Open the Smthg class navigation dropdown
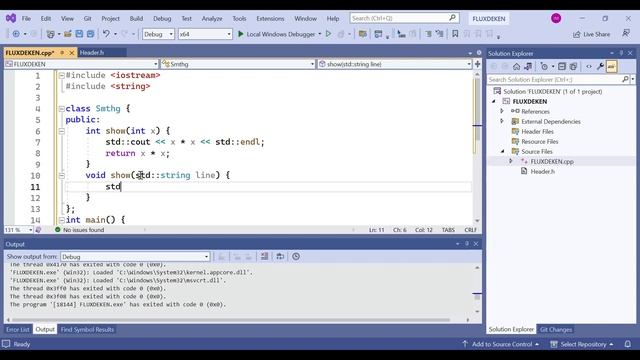 click(238, 64)
